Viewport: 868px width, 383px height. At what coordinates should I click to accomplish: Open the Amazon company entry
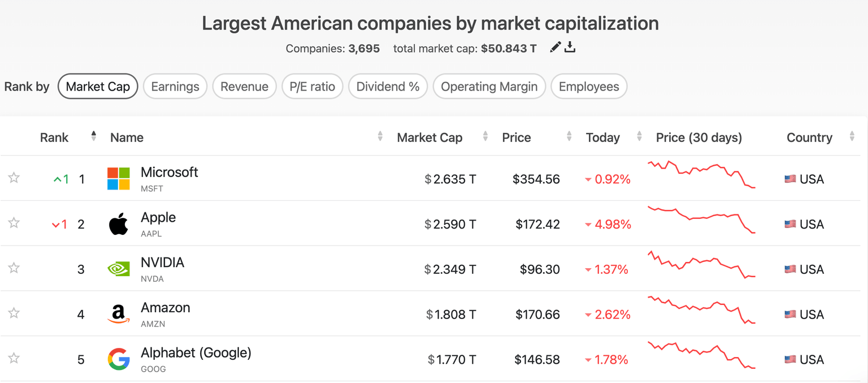tap(165, 308)
